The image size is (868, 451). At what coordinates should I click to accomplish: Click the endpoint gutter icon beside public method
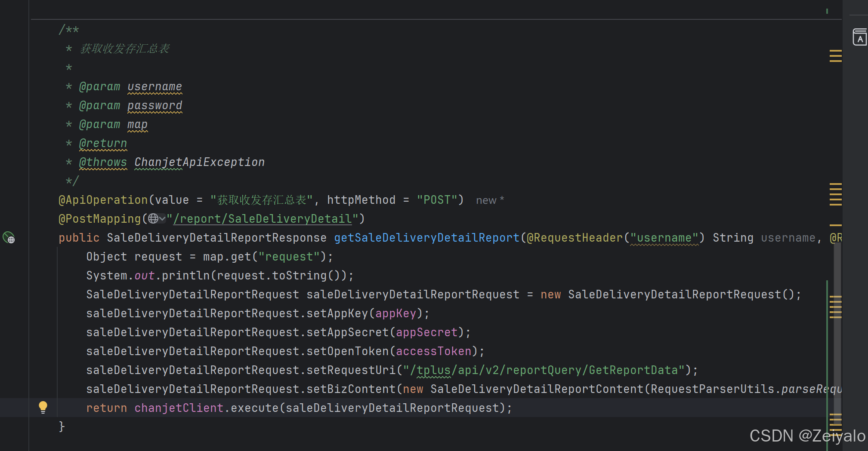[x=9, y=237]
